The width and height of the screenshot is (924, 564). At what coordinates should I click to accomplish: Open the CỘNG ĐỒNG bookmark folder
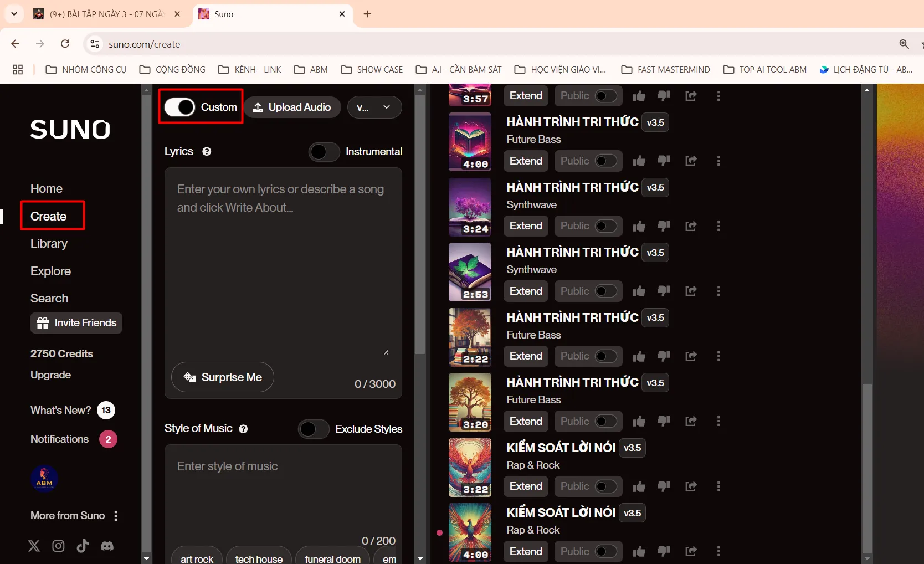[172, 69]
